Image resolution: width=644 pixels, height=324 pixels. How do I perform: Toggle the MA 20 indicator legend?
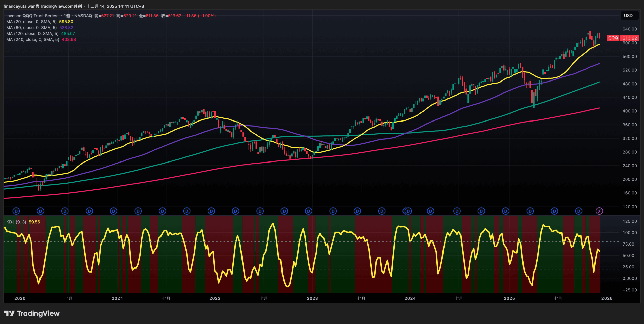pyautogui.click(x=31, y=22)
